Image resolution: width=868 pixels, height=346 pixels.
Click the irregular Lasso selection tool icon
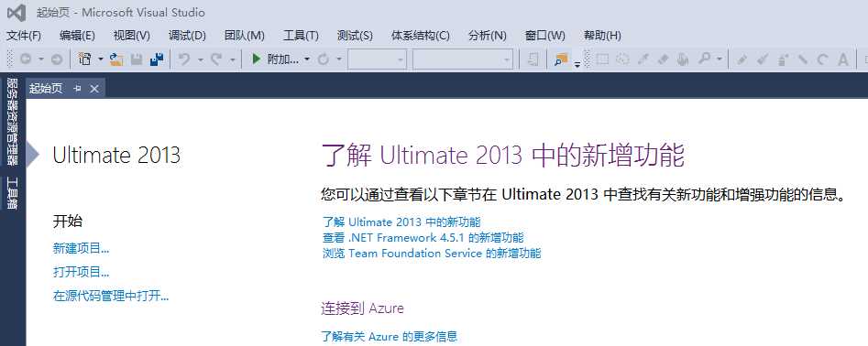622,59
